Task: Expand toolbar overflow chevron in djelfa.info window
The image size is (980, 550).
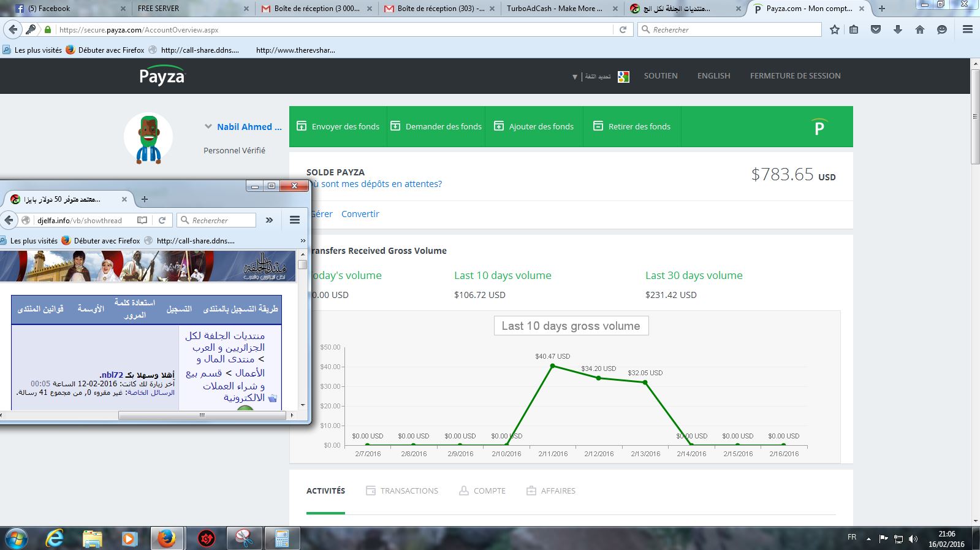Action: point(269,220)
